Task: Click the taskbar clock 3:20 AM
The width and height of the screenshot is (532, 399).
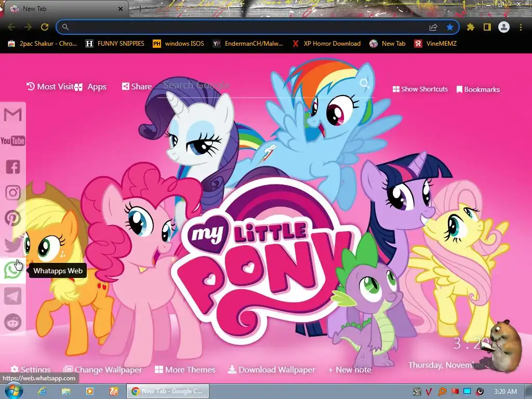Action: coord(506,392)
